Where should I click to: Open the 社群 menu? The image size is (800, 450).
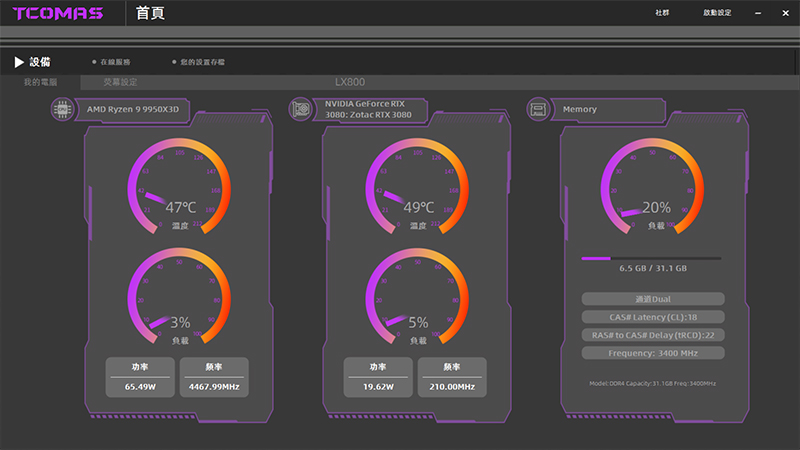tap(662, 13)
